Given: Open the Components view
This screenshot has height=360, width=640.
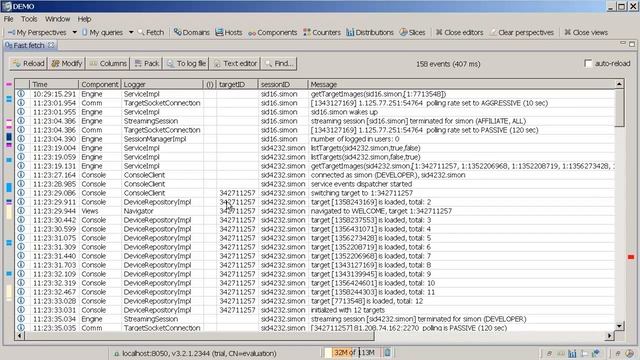Looking at the screenshot, I should 272,32.
